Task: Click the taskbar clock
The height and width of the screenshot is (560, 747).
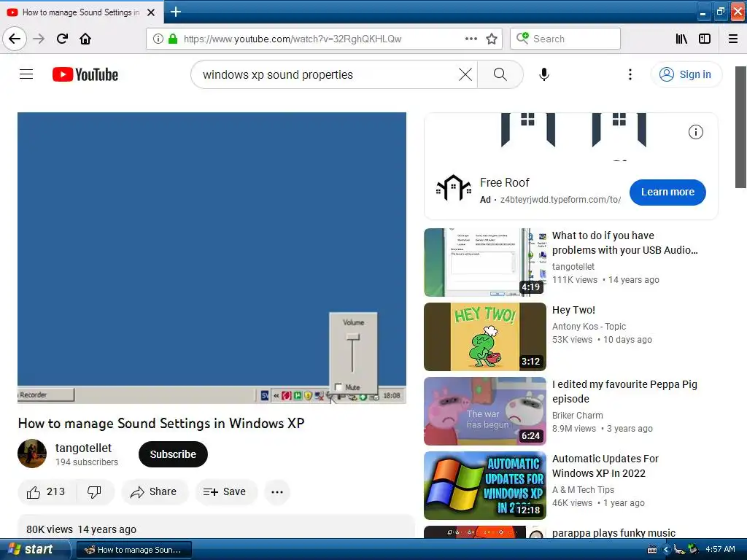Action: point(720,550)
